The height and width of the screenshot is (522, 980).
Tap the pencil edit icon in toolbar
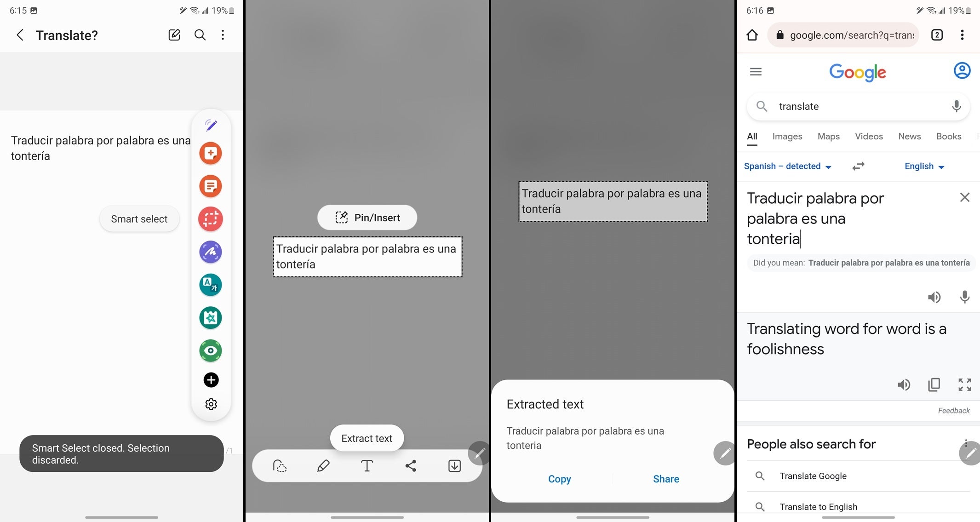coord(323,465)
